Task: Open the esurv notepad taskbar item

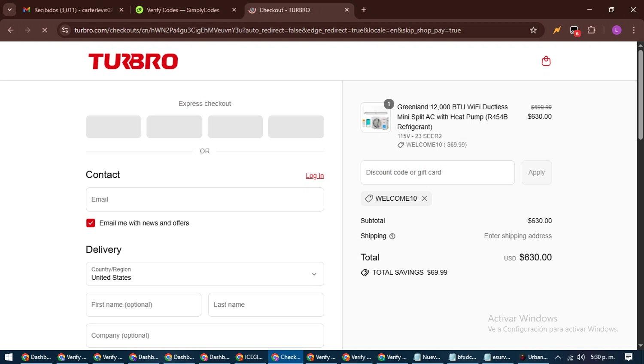Action: point(498,357)
